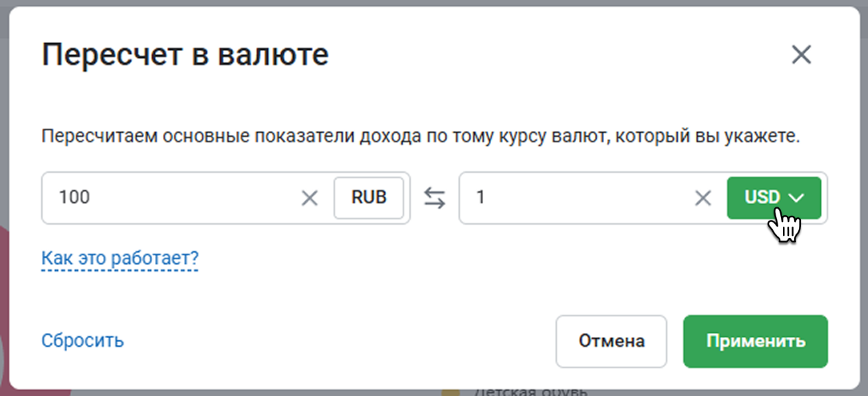Close the currency conversion dialog

click(802, 55)
